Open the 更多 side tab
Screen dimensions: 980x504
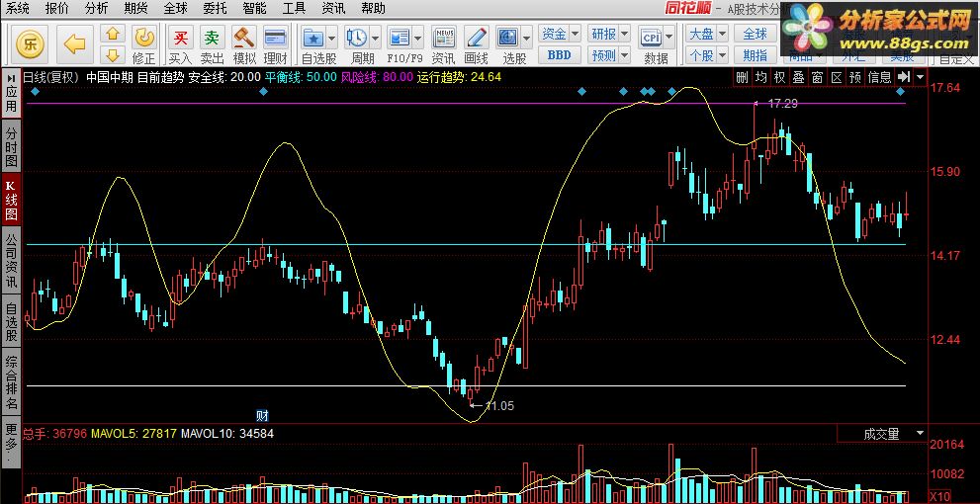coord(11,444)
